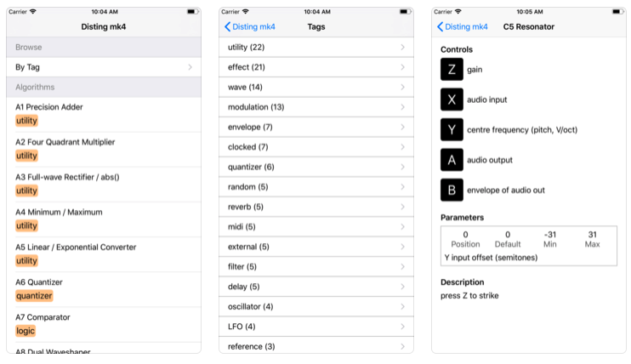Image resolution: width=631 pixels, height=364 pixels.
Task: Open the modulation (13) tag
Action: point(316,107)
